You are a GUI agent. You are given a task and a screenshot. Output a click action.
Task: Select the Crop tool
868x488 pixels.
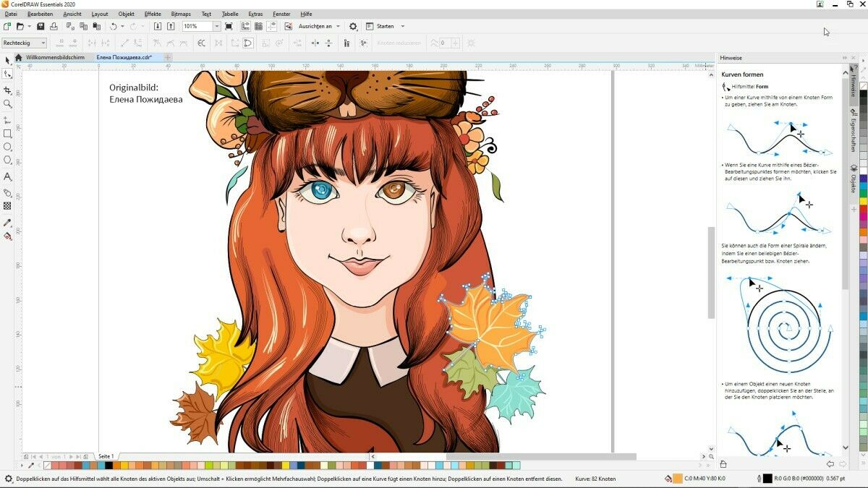7,90
